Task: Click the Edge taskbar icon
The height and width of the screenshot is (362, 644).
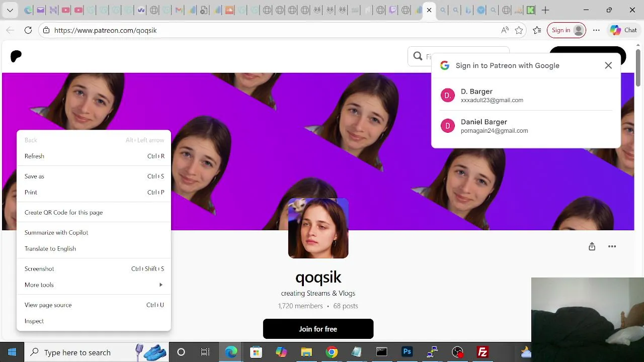Action: pos(231,352)
